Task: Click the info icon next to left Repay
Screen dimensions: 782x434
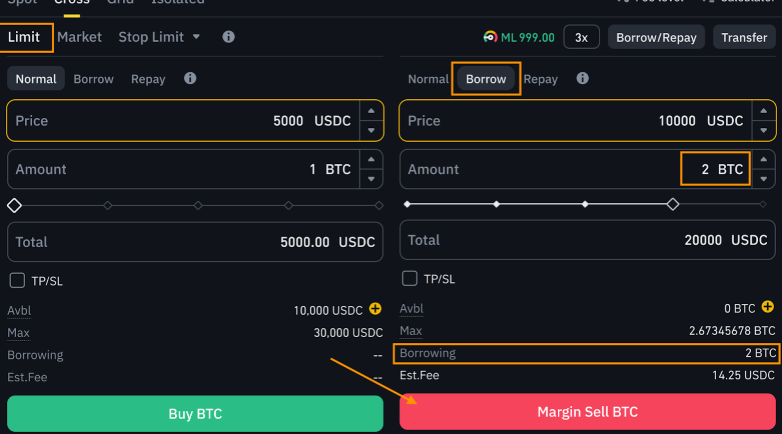Action: (190, 78)
